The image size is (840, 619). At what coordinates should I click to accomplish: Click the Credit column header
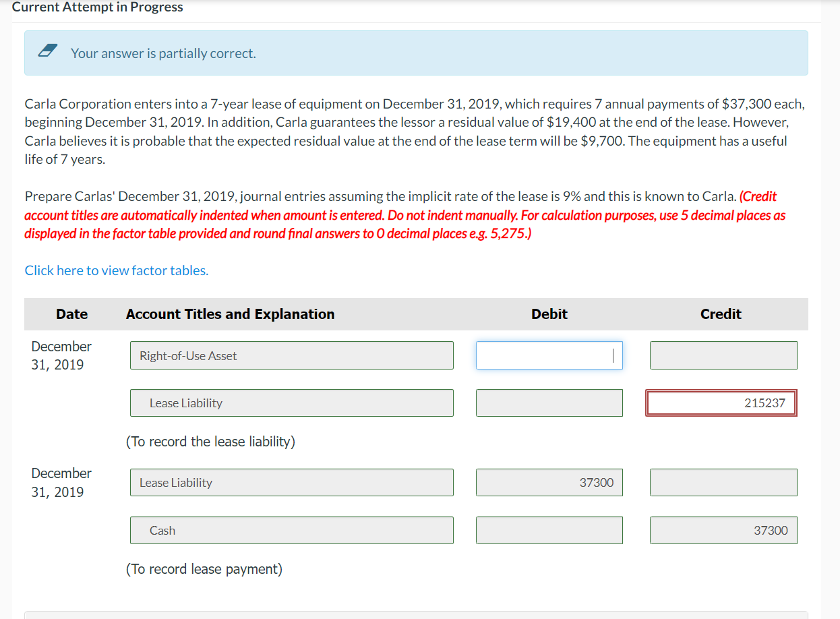point(721,314)
